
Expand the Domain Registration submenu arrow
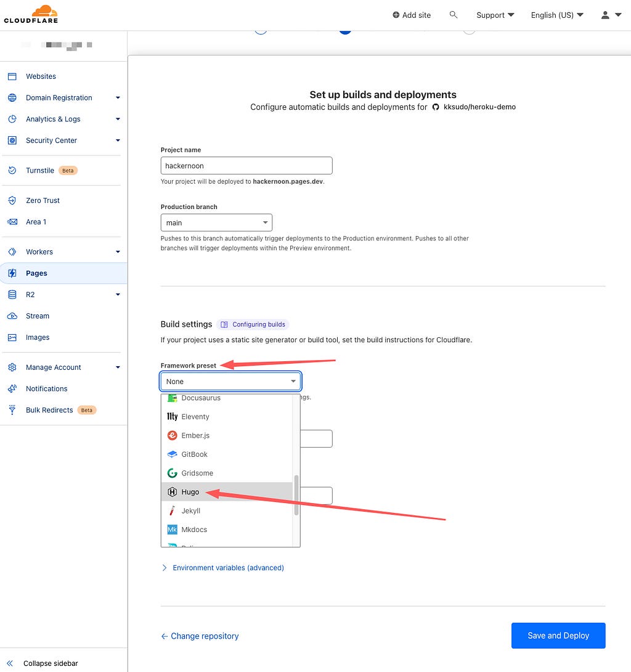pos(118,97)
